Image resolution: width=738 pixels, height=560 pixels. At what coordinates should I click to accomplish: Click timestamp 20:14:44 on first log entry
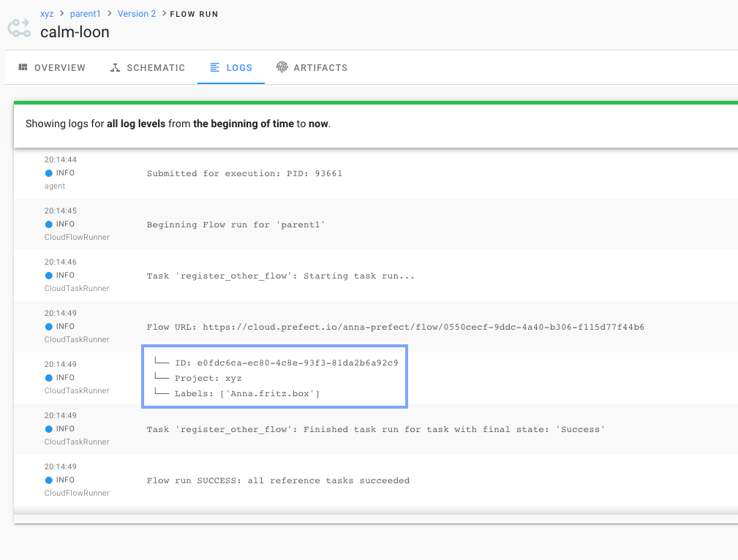[60, 159]
